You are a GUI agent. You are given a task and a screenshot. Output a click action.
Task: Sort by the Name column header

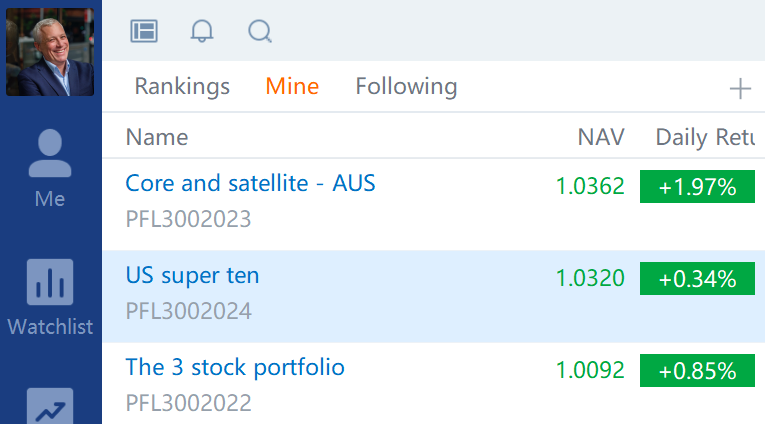click(157, 137)
